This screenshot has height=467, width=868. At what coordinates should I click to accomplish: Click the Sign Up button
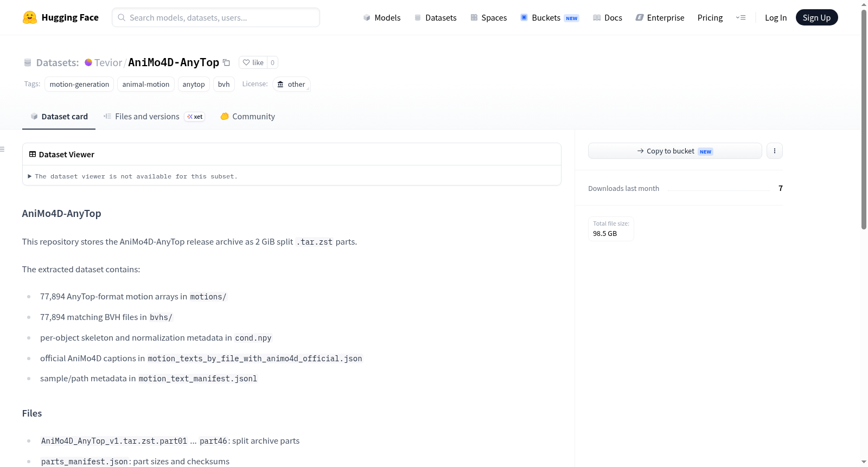click(817, 17)
